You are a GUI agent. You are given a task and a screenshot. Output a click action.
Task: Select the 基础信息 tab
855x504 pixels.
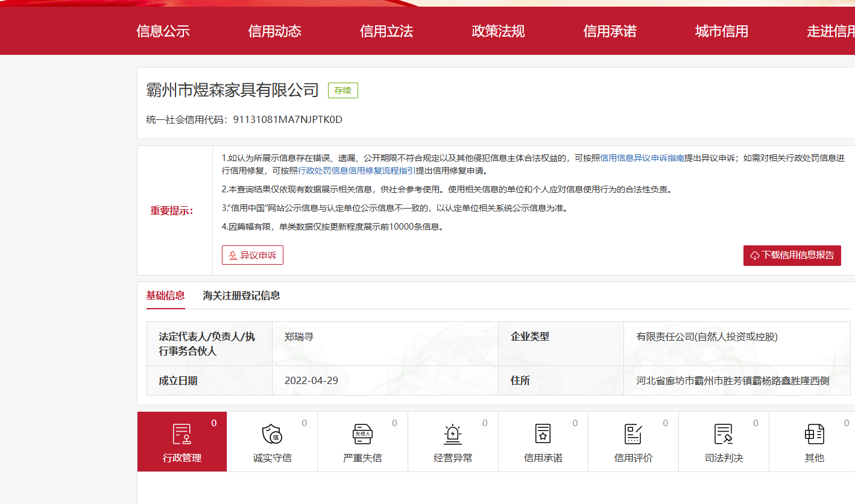click(x=165, y=295)
